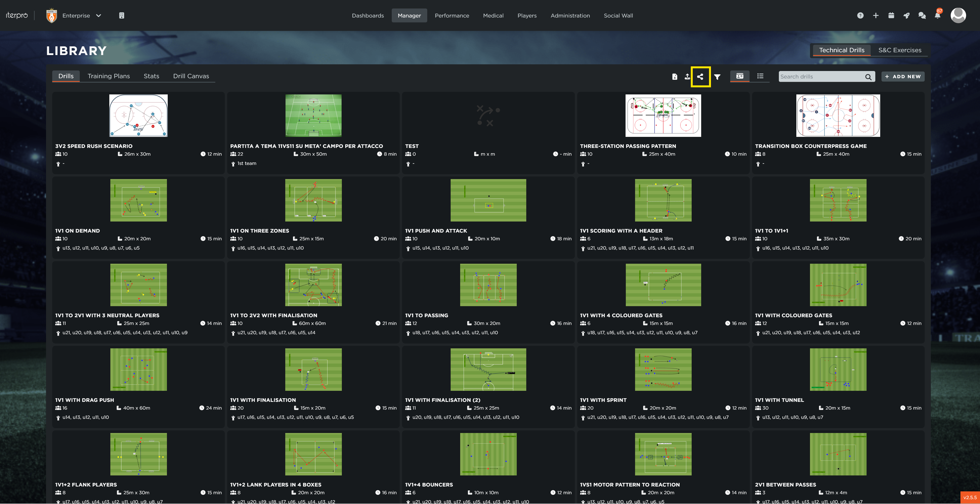Viewport: 980px width, 504px height.
Task: Open the 1V1 Push and Attack thumbnail
Action: point(488,200)
